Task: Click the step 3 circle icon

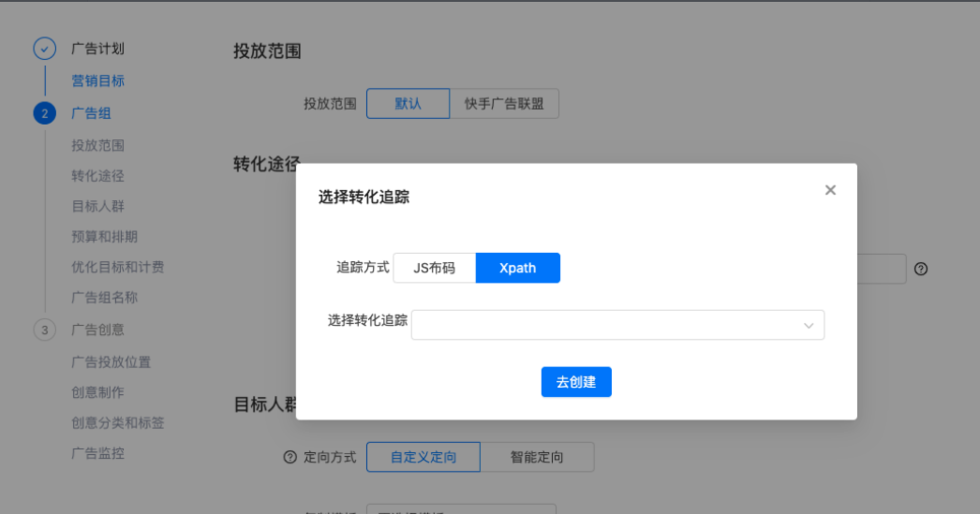Action: [x=44, y=330]
